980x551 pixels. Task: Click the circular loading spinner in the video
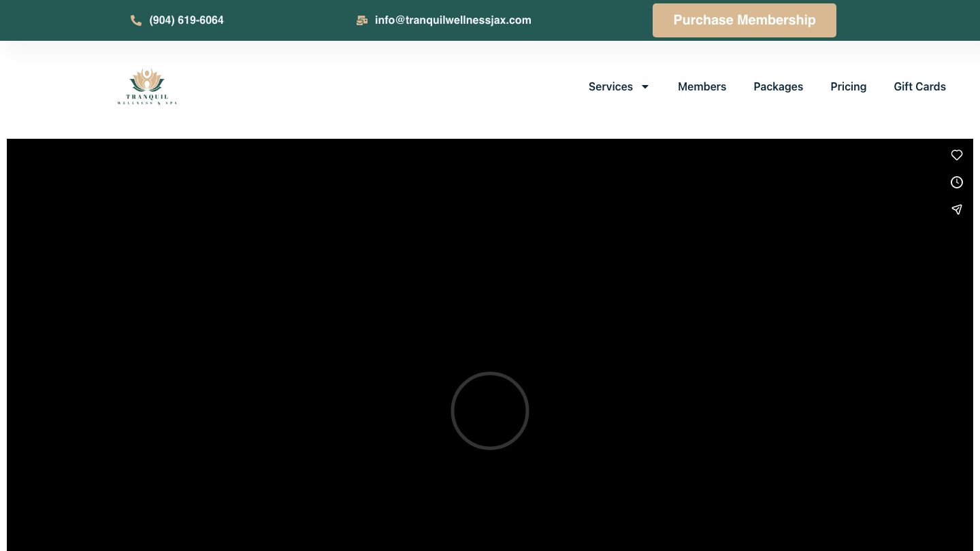[490, 411]
